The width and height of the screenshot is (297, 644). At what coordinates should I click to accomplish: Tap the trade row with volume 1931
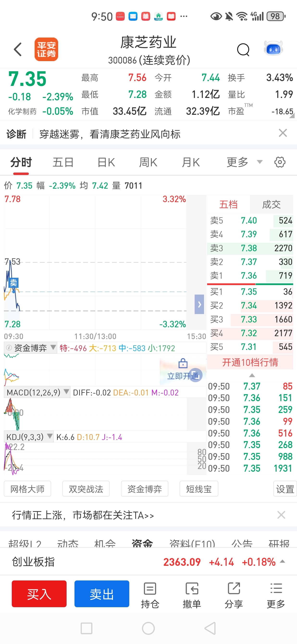[250, 468]
